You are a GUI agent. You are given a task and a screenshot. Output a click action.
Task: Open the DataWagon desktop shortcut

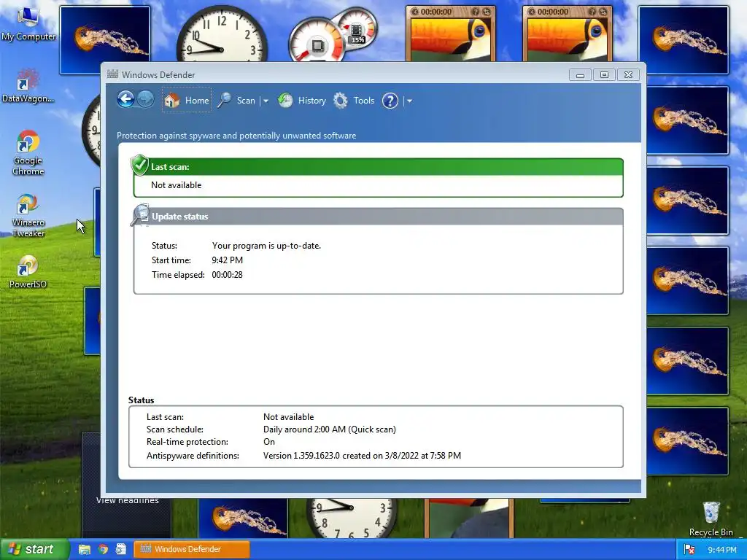click(x=28, y=86)
